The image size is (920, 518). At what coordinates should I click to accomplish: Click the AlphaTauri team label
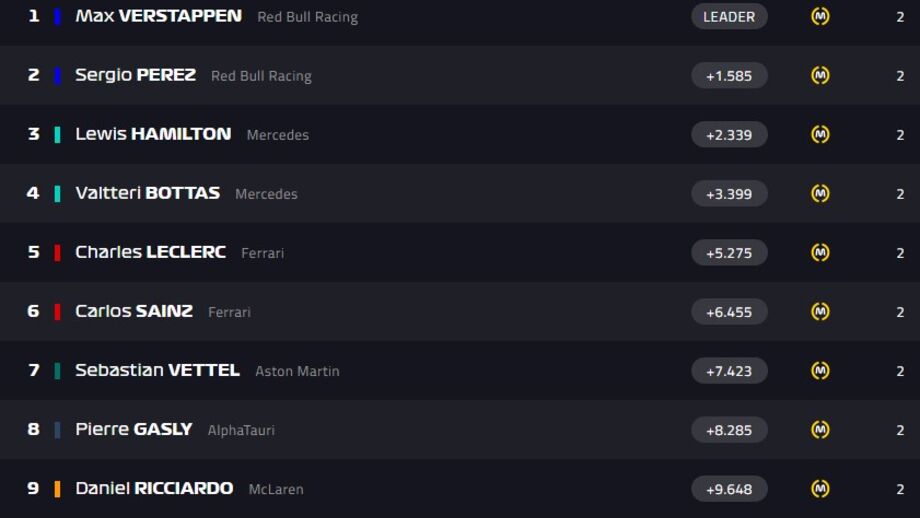[241, 430]
